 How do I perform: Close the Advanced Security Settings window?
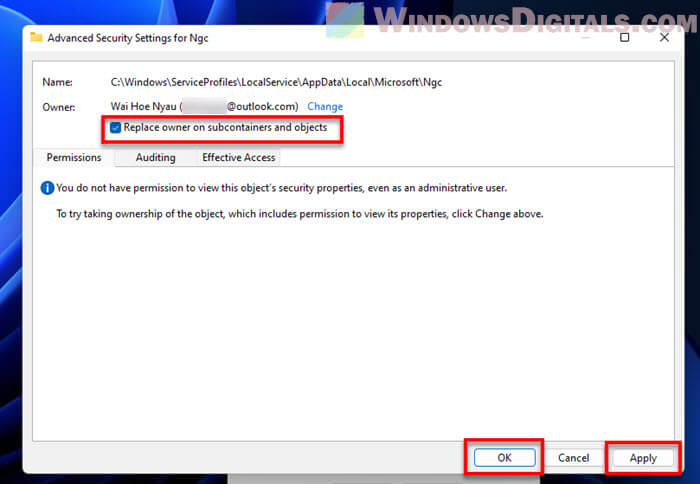[664, 38]
